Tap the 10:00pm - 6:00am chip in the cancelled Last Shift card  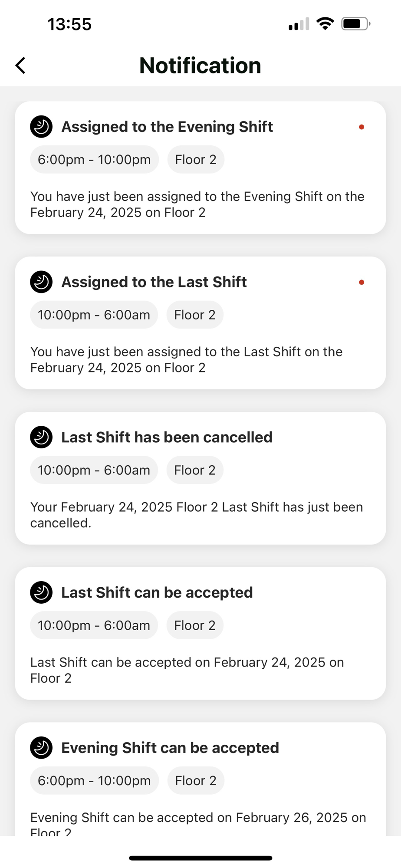[94, 470]
